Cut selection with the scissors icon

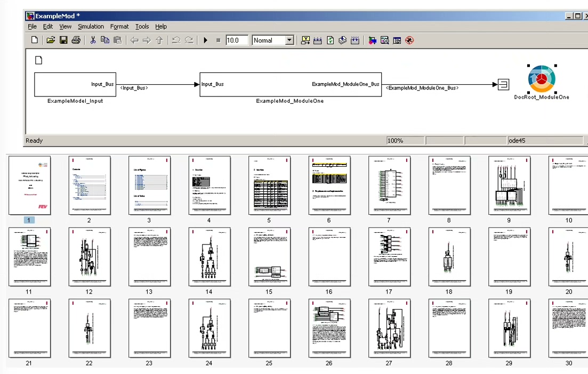pos(93,40)
